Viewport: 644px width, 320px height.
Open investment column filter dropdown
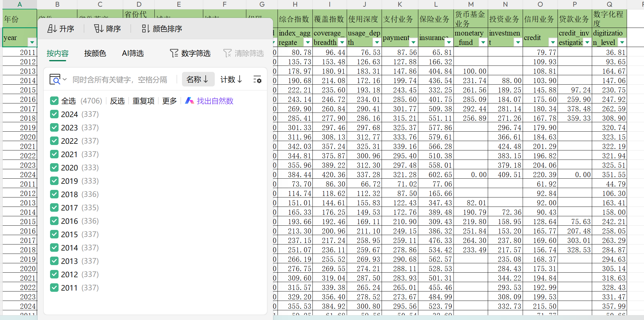coord(518,42)
